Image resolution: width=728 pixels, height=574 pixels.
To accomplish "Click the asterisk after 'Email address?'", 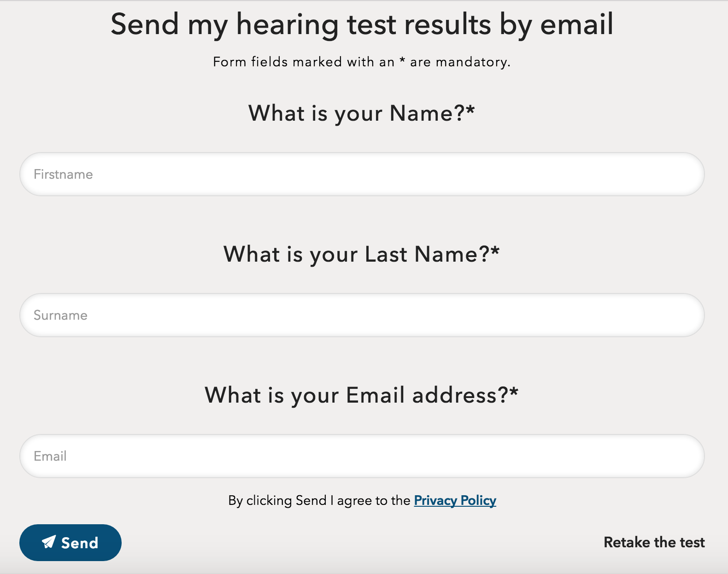I will 514,392.
